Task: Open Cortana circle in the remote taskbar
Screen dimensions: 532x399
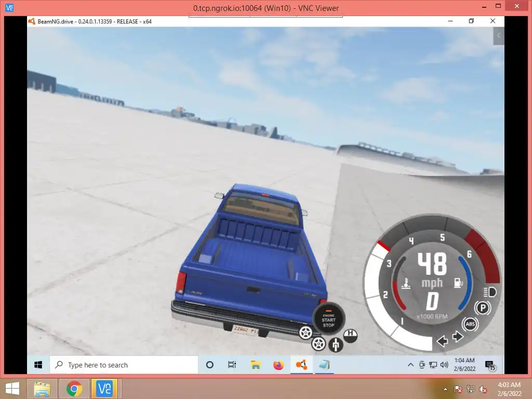Action: (210, 365)
